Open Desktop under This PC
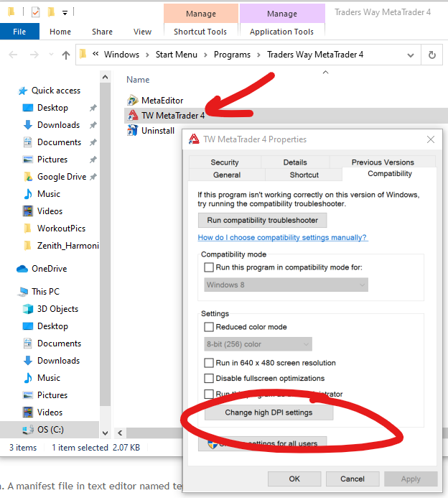 (46, 326)
